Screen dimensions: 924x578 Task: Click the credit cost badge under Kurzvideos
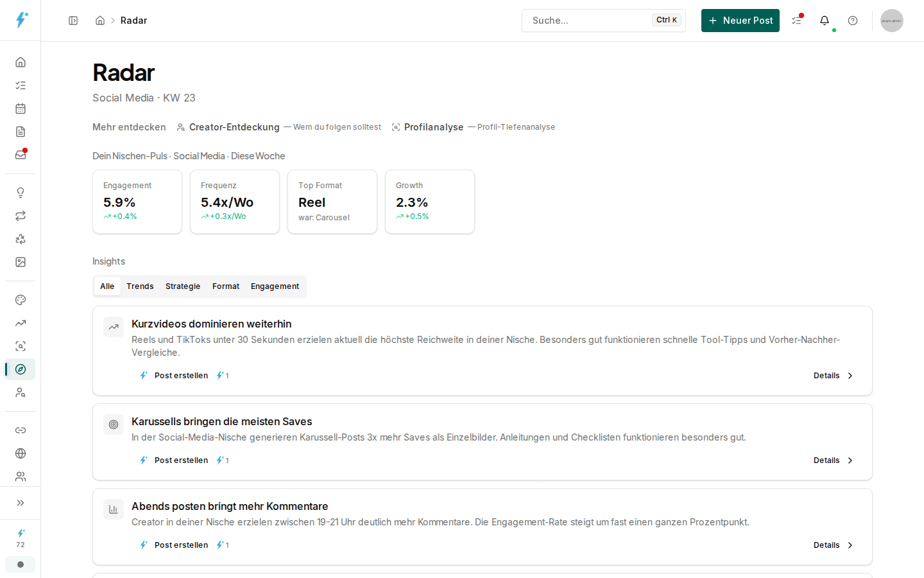[x=223, y=376]
